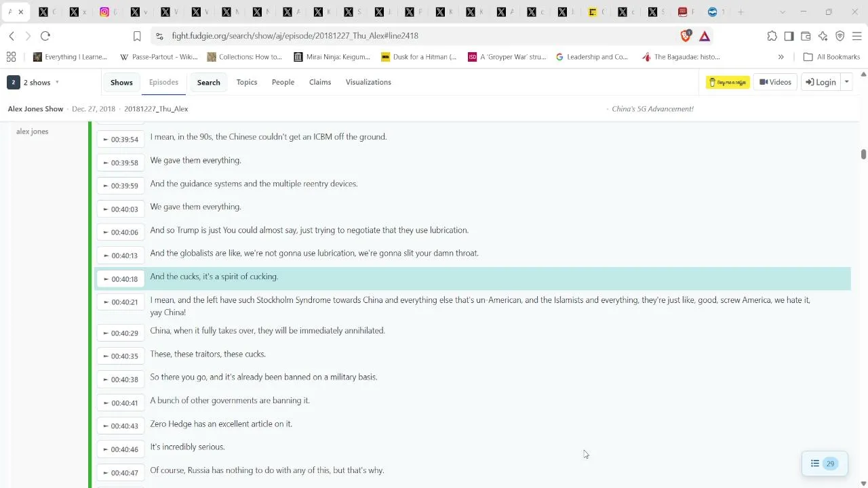Play transcript from timestamp 00:40:21
The height and width of the screenshot is (488, 868).
point(121,302)
